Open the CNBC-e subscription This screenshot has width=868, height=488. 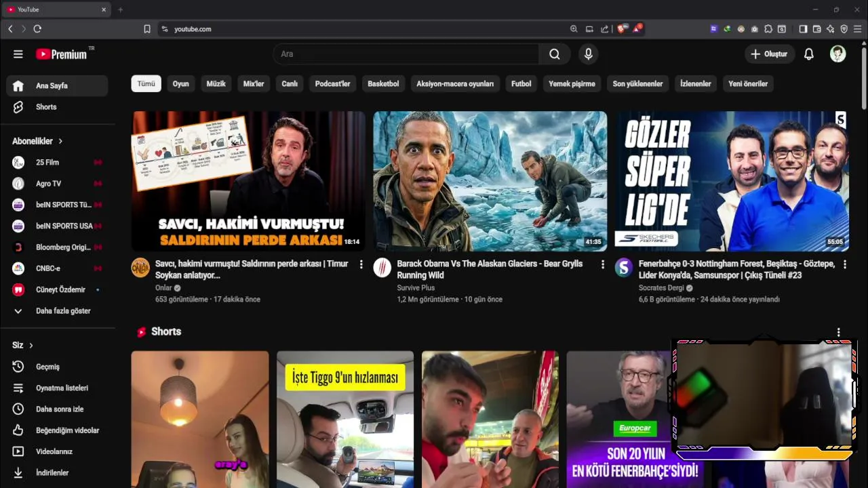[x=57, y=268]
